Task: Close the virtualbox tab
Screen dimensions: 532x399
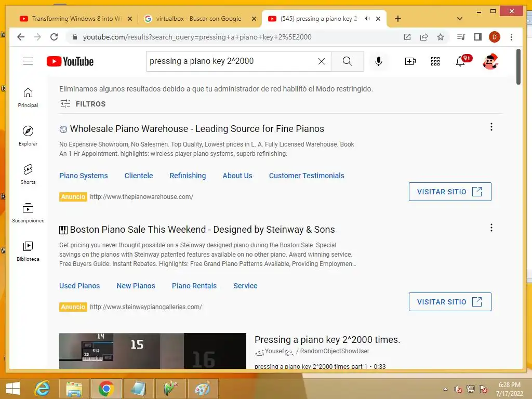Action: pos(254,19)
